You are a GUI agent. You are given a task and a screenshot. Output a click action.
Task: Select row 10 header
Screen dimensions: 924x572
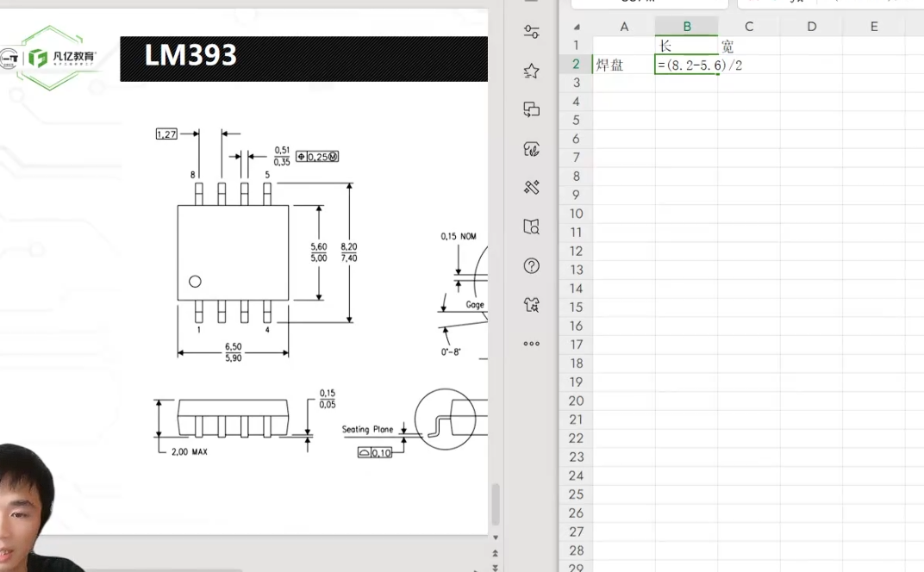(x=576, y=214)
